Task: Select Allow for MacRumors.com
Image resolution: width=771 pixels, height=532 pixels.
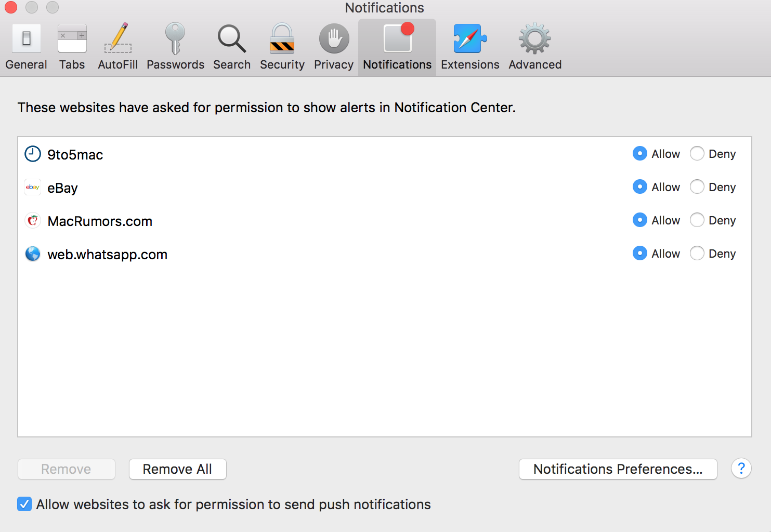Action: pos(640,220)
